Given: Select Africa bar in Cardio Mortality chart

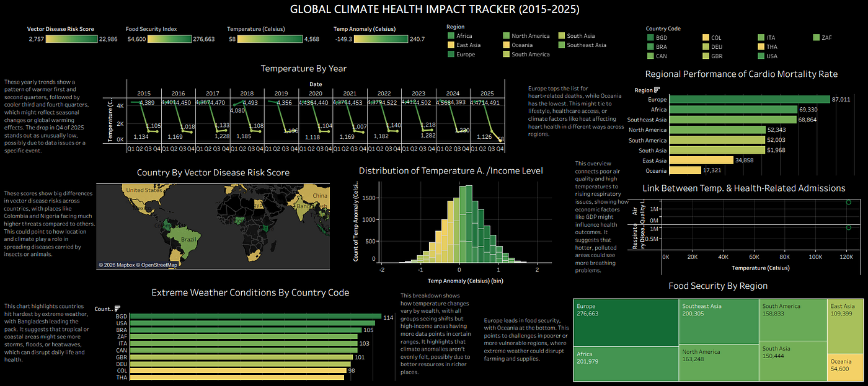Looking at the screenshot, I should tap(733, 109).
